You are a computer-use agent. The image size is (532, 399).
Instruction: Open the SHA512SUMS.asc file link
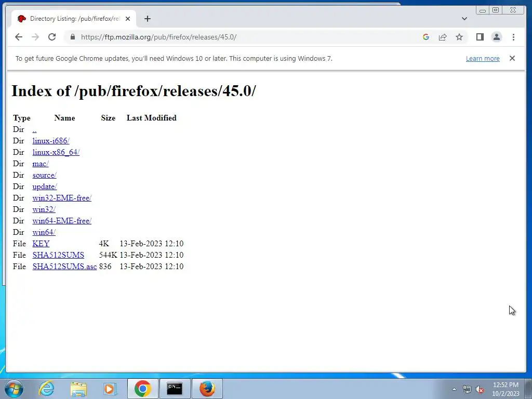[x=65, y=267]
